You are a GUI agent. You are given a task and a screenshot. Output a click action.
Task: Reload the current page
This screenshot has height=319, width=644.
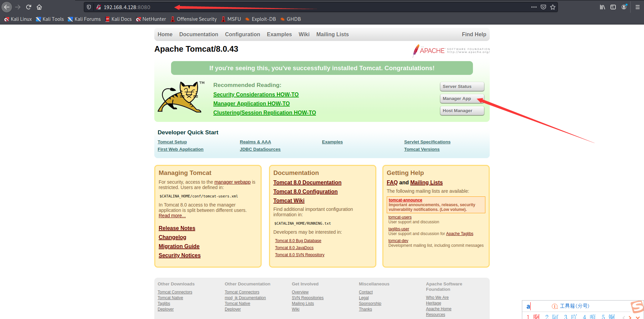click(29, 7)
